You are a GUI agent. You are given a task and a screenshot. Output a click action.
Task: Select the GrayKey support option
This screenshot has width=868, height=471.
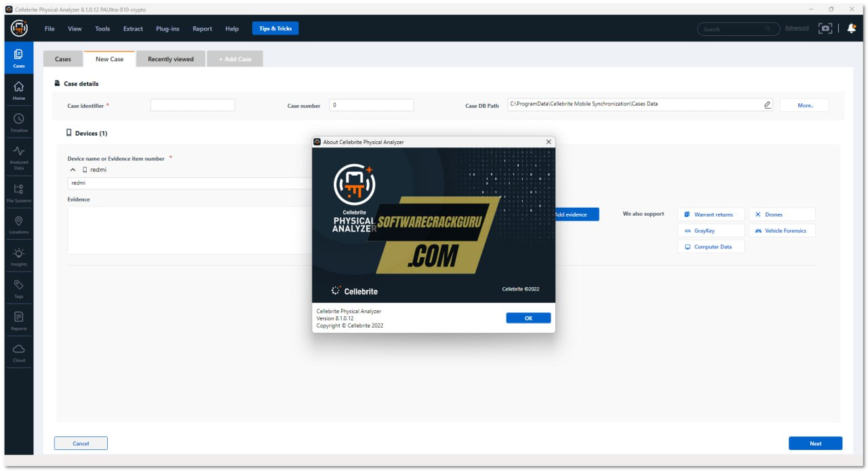click(x=711, y=231)
